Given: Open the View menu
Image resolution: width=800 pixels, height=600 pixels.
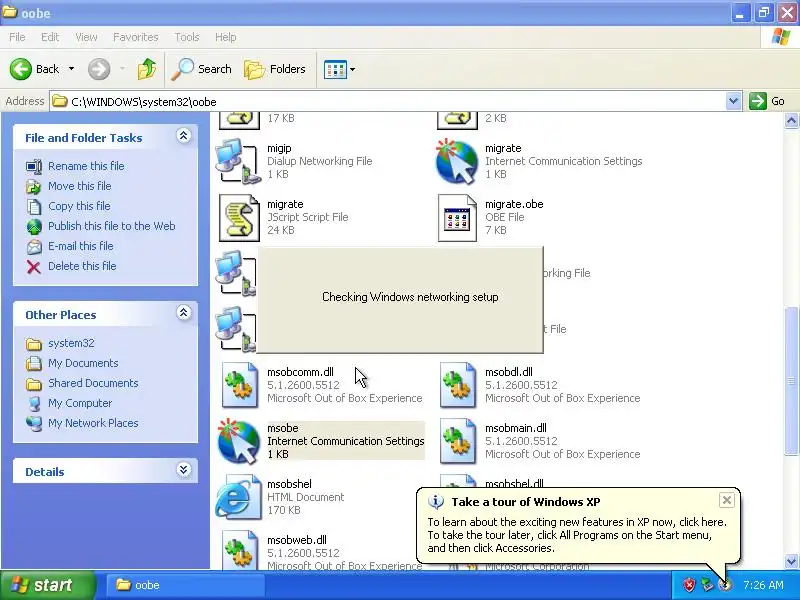Looking at the screenshot, I should (x=86, y=37).
